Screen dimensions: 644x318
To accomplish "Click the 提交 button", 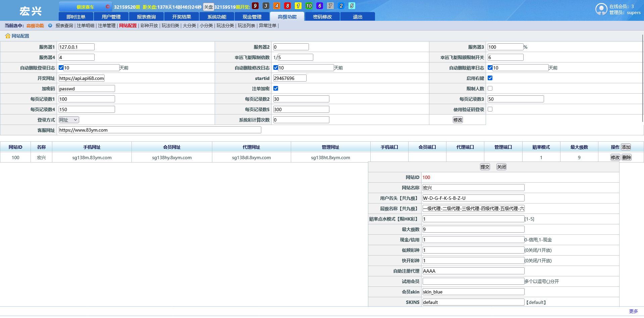I will (x=485, y=167).
